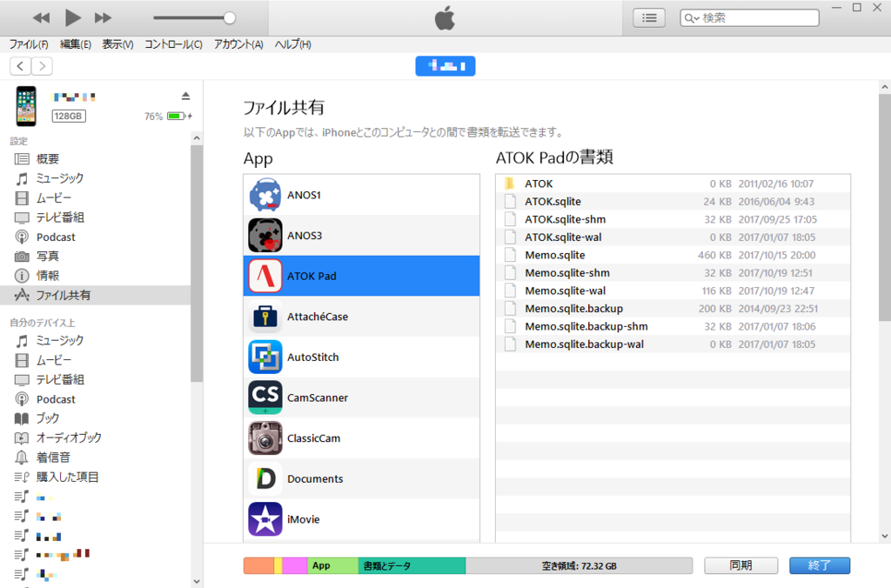The width and height of the screenshot is (891, 588).
Task: Open 写真 in the sidebar
Action: pos(96,257)
